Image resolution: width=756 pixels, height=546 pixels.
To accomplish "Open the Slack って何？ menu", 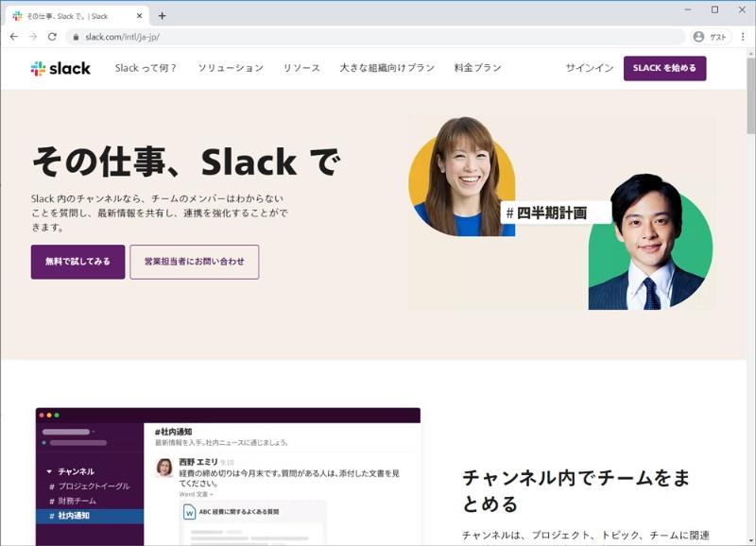I will coord(146,68).
